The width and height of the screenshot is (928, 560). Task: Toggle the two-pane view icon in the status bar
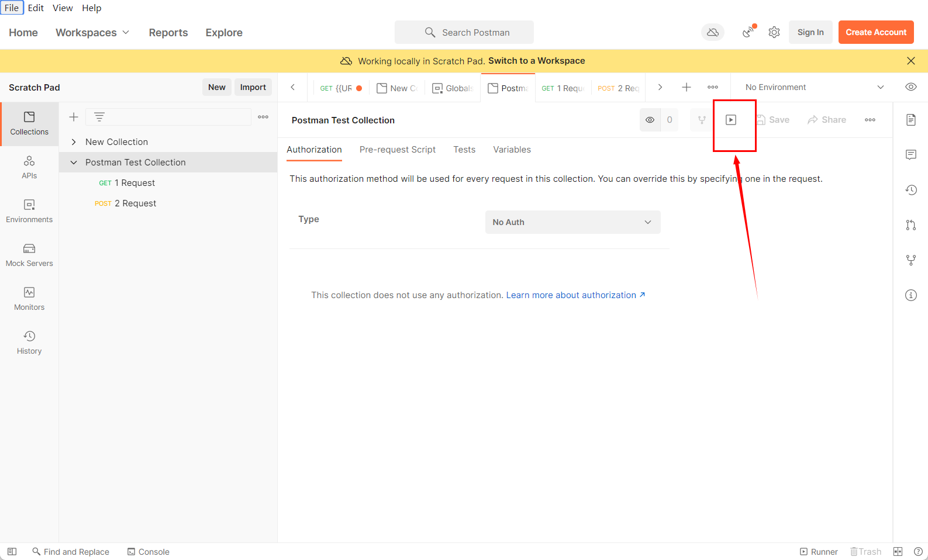(898, 552)
